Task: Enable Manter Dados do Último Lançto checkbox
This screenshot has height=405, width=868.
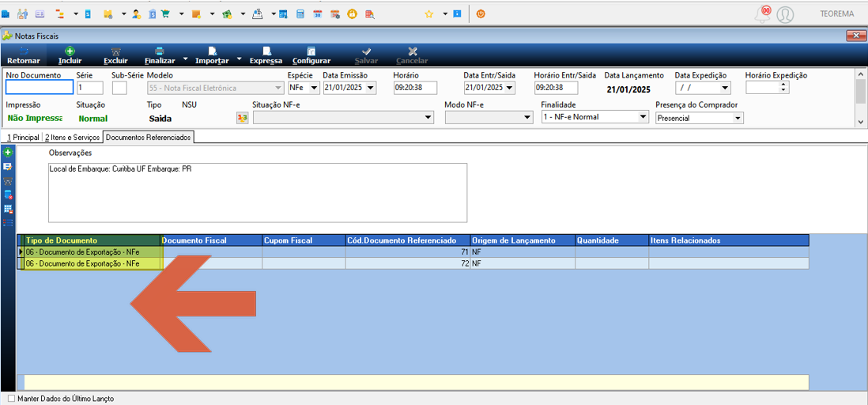Action: tap(12, 399)
